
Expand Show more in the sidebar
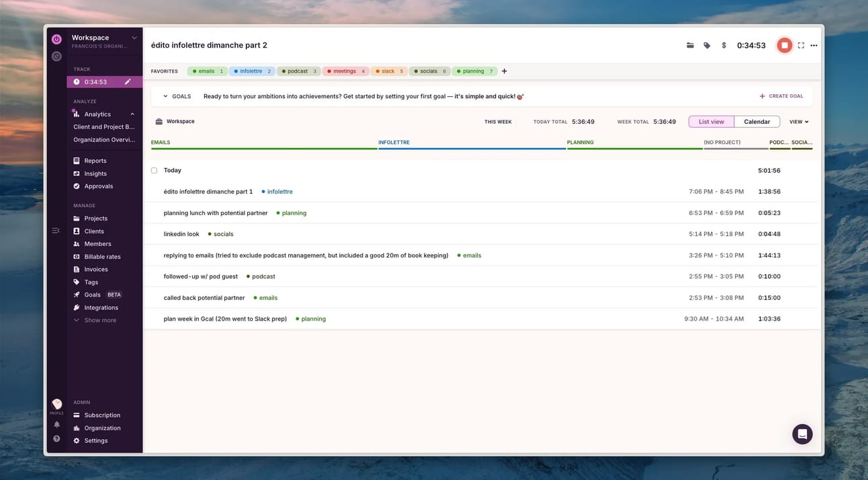[x=99, y=321]
